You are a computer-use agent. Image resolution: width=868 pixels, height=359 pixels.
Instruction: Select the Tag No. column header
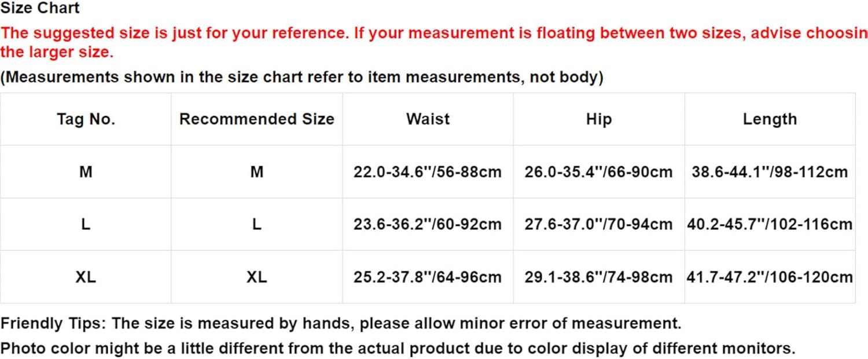pyautogui.click(x=86, y=119)
